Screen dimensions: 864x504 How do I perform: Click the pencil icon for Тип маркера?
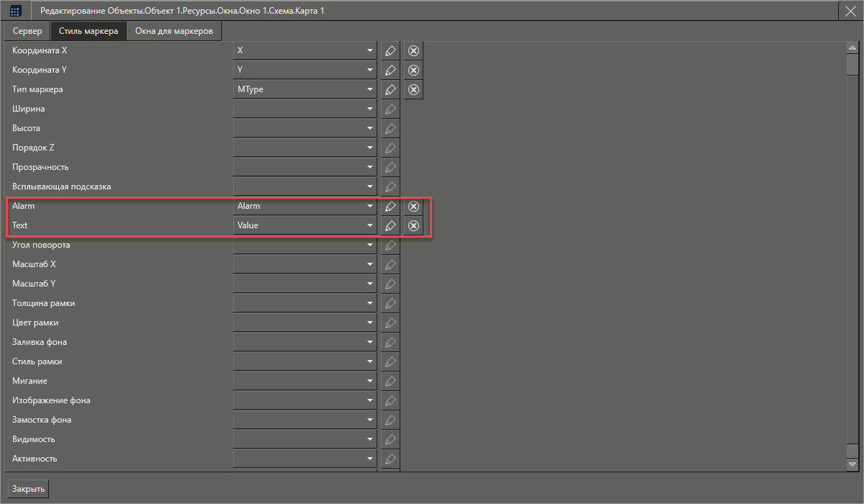(x=390, y=90)
